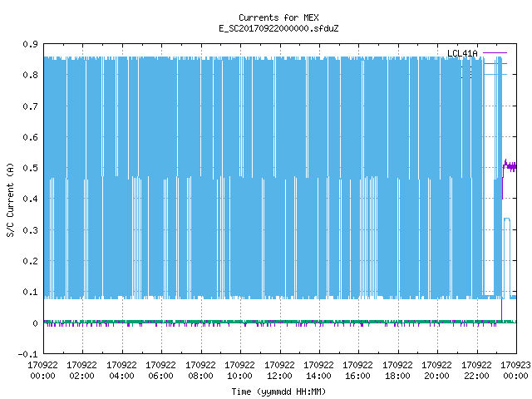Click the light blue legend line sample
Image resolution: width=532 pixels, height=399 pixels.
(x=495, y=74)
